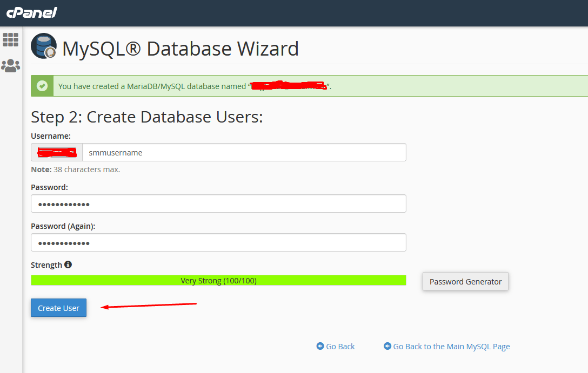
Task: Click arrow icon beside Main MySQL Page link
Action: (387, 347)
